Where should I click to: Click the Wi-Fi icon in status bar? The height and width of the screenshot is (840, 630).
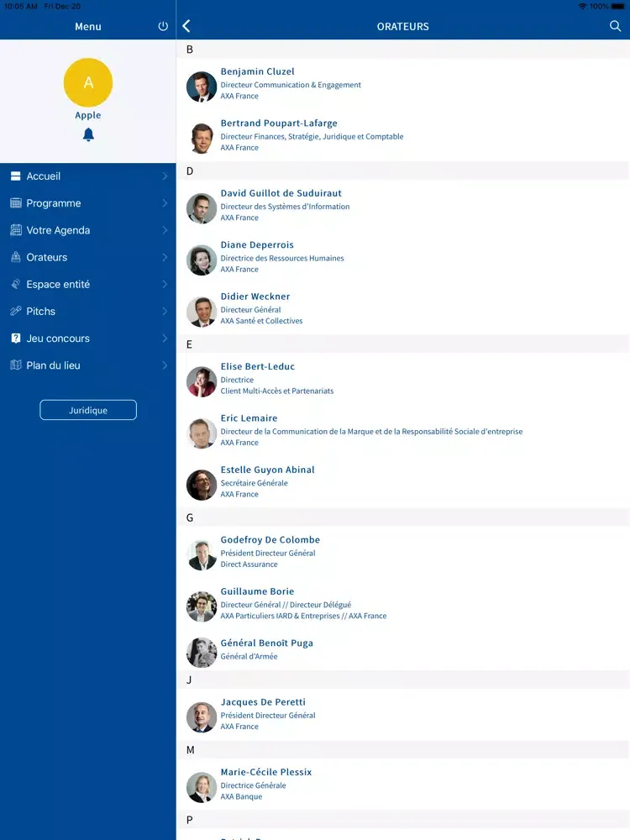[582, 7]
